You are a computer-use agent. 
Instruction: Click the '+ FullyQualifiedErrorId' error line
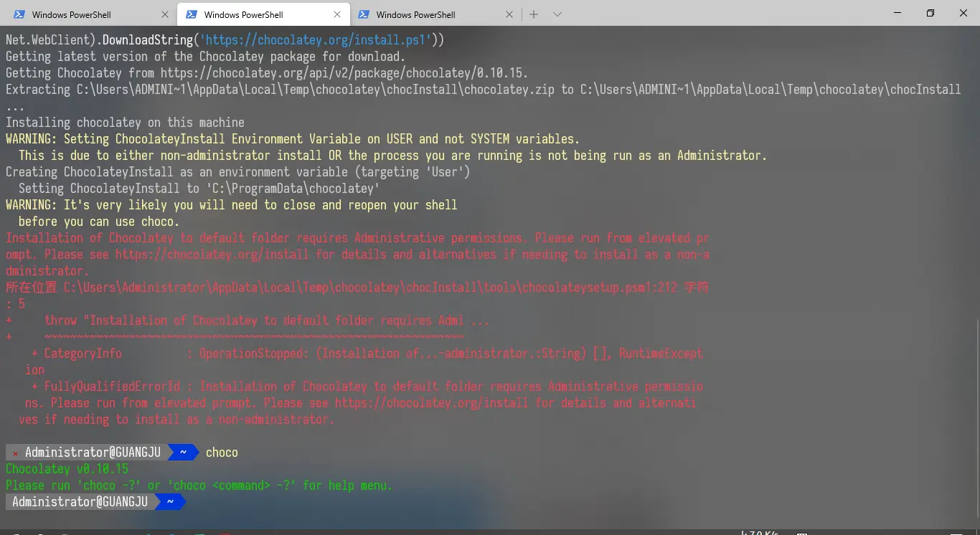(x=367, y=386)
